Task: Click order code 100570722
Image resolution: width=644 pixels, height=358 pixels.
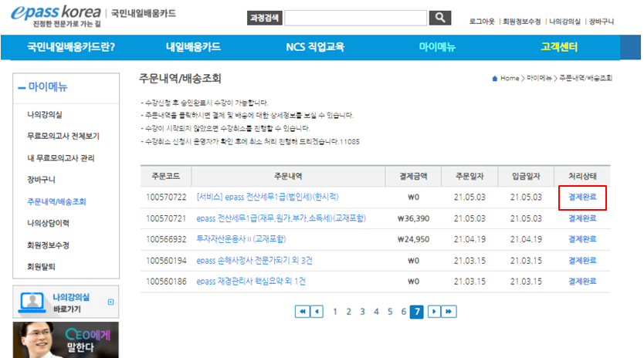Action: [166, 197]
